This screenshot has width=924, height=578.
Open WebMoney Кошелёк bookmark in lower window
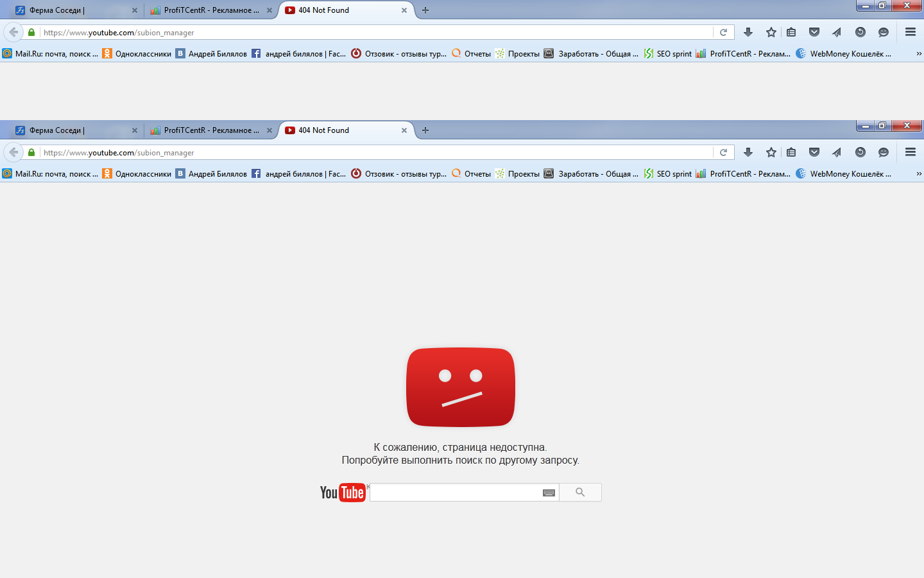844,173
